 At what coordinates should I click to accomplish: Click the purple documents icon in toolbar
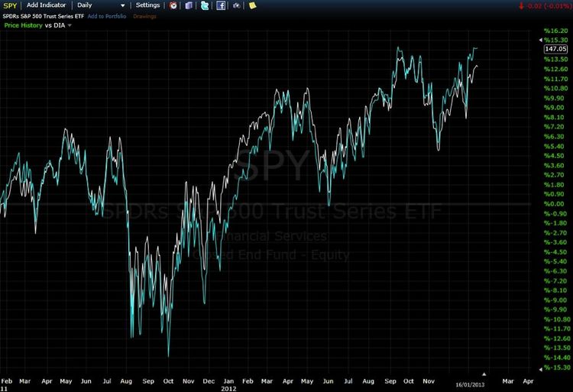[x=189, y=5]
